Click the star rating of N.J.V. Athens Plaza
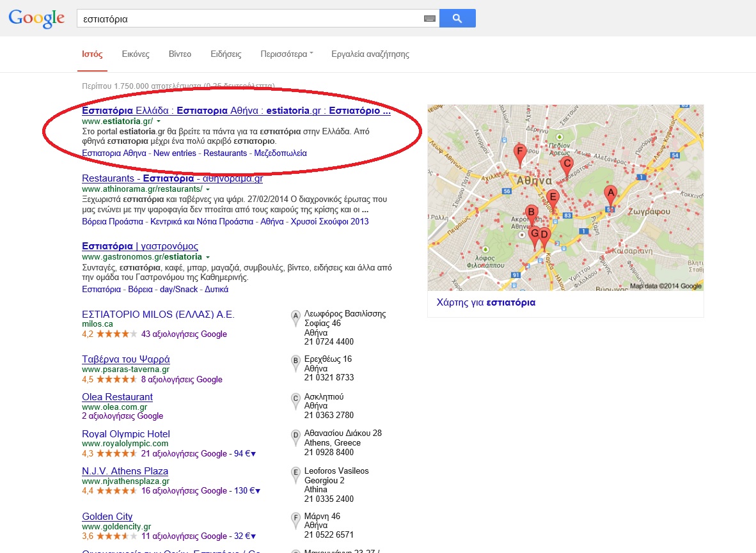Viewport: 756px width, 553px height. 116,490
